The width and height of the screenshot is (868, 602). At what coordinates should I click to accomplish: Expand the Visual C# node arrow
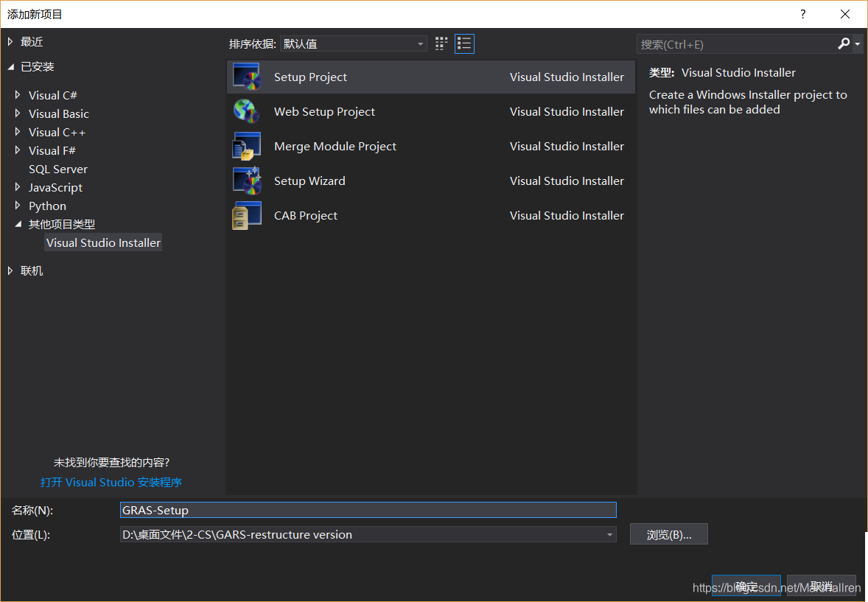[18, 95]
